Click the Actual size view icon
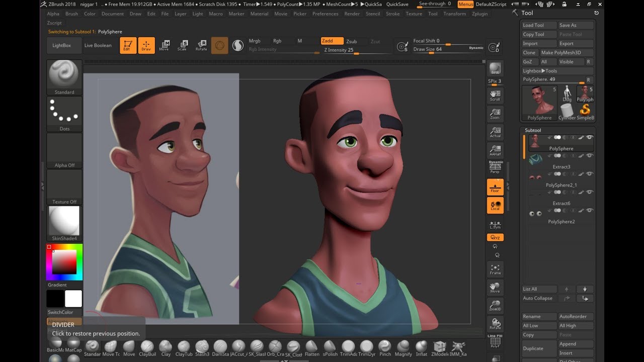The width and height of the screenshot is (644, 362). click(x=495, y=132)
